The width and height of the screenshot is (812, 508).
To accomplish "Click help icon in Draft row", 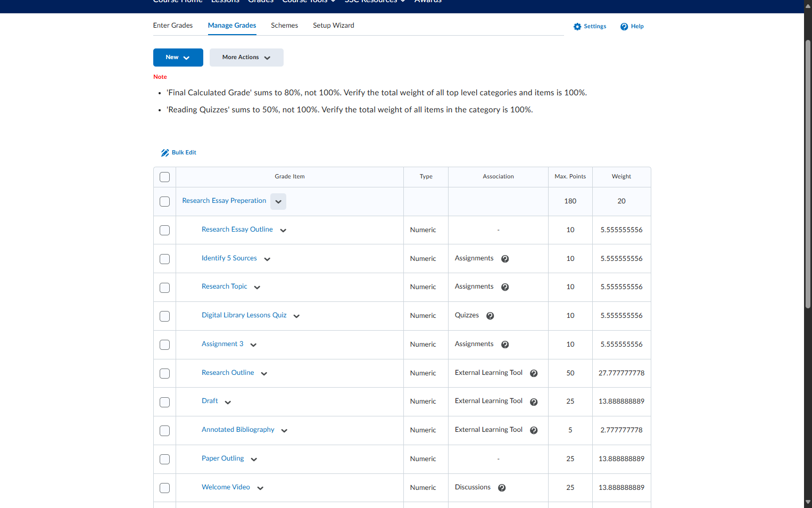I will point(534,402).
